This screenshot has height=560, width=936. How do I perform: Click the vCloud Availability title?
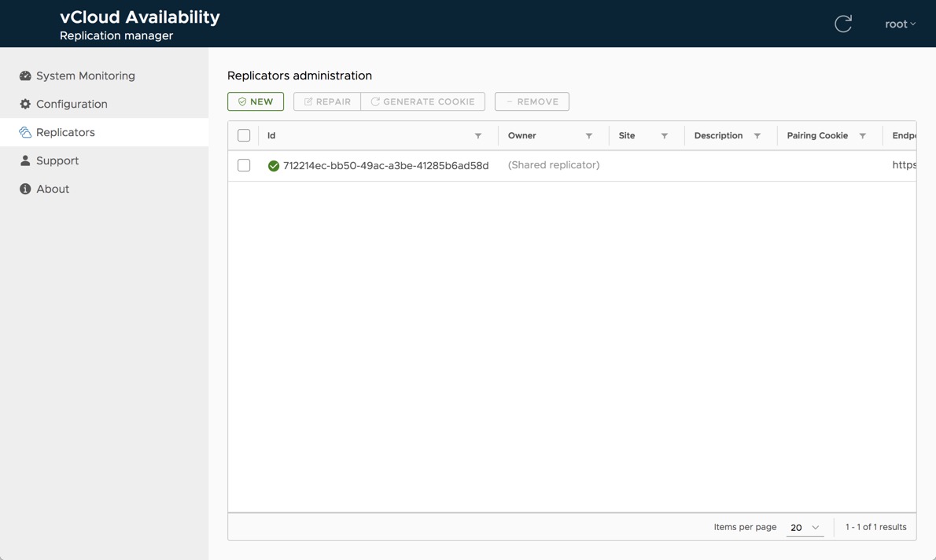tap(140, 17)
